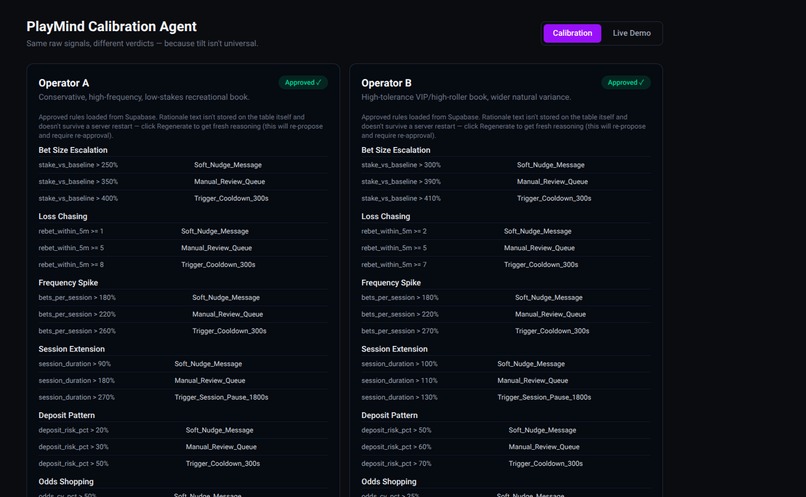806x497 pixels.
Task: Click Operator B's Approved badge
Action: coord(626,82)
